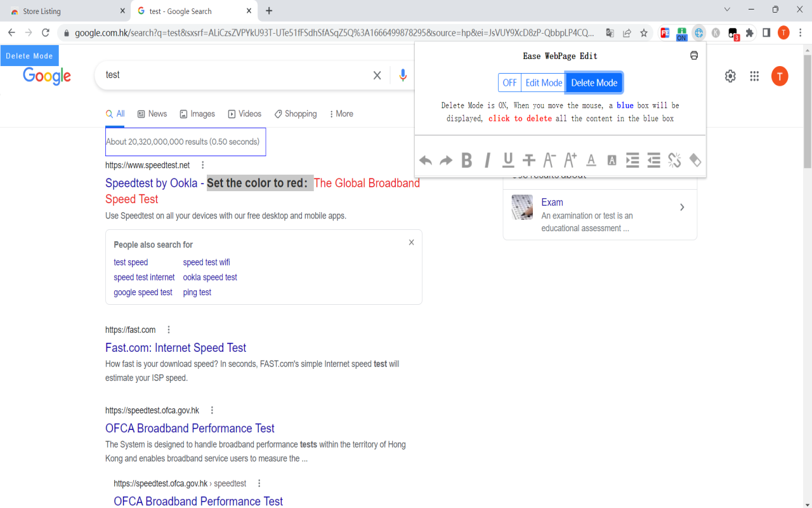
Task: Open Fast.com: Internet Speed Test link
Action: coord(176,347)
